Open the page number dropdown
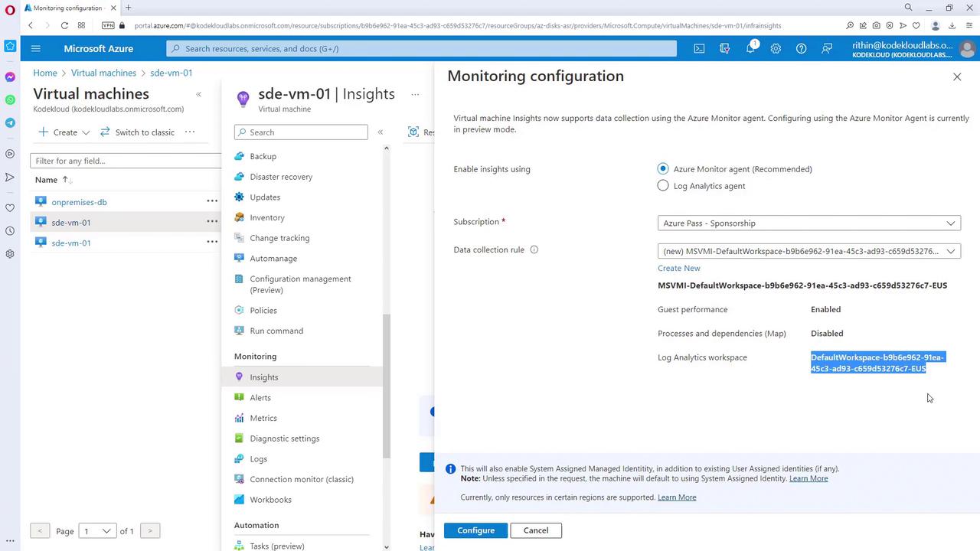Screen dimensions: 980x551 click(x=97, y=531)
